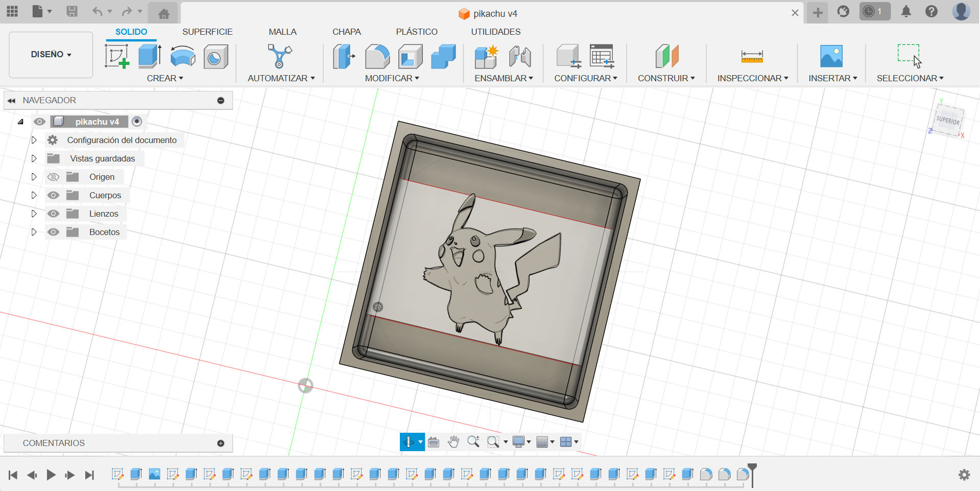Open the DISEÑO workspace dropdown
The image size is (980, 491).
coord(50,54)
